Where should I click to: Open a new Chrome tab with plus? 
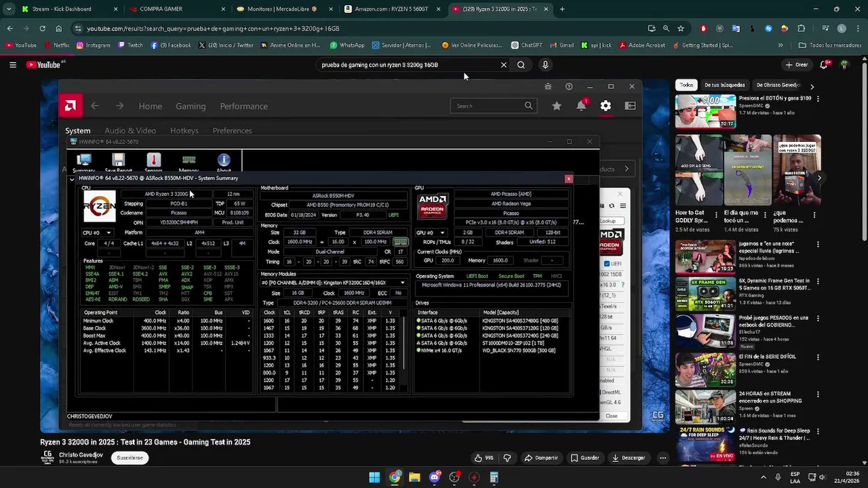[x=562, y=9]
